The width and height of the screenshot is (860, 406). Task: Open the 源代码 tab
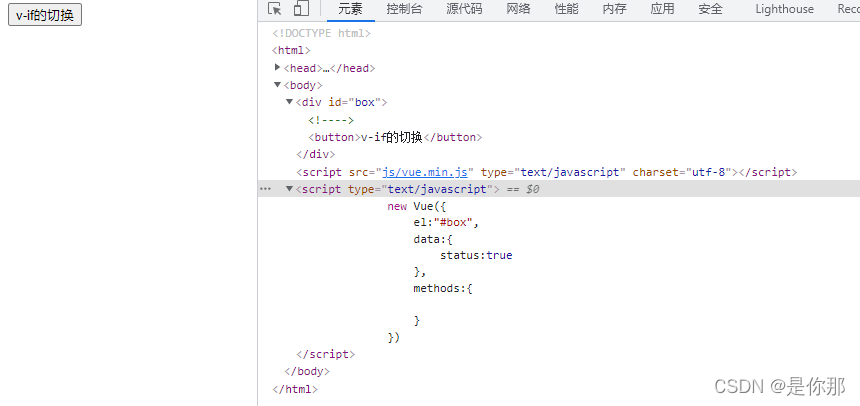464,9
